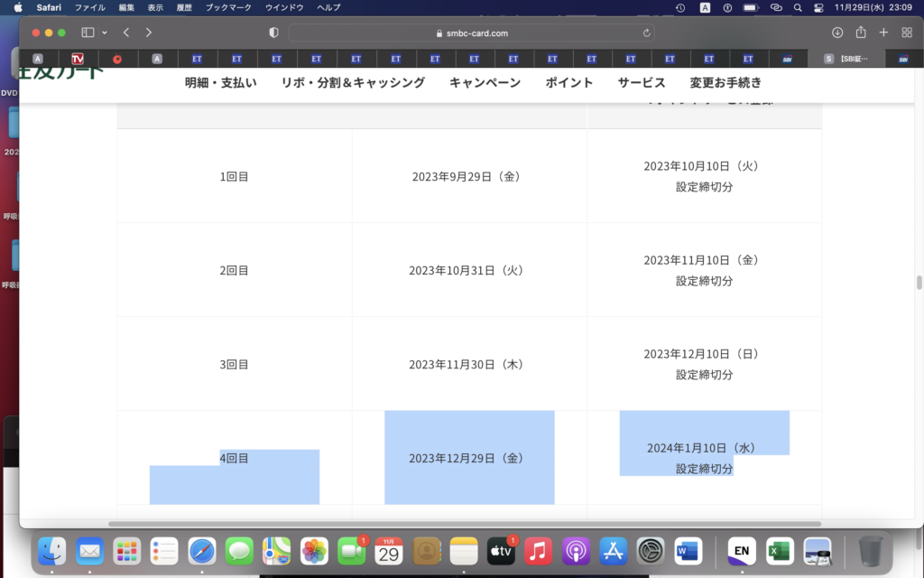Click the privacy shield icon

click(x=274, y=33)
